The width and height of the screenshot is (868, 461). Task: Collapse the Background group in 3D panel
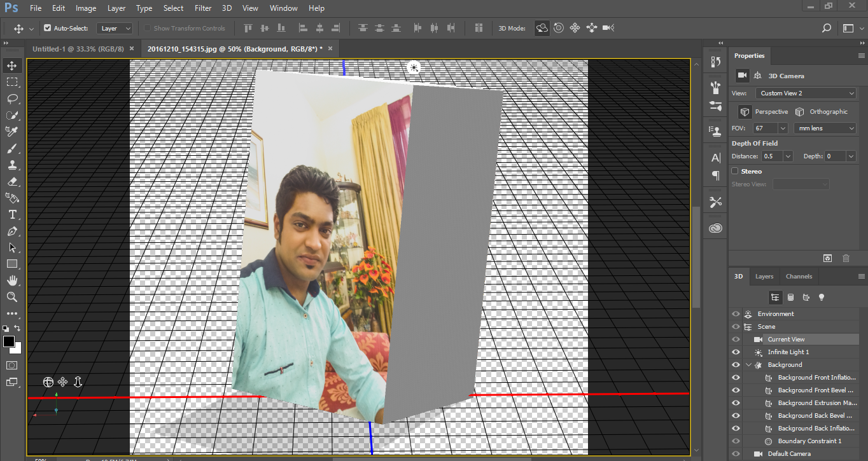click(x=749, y=364)
